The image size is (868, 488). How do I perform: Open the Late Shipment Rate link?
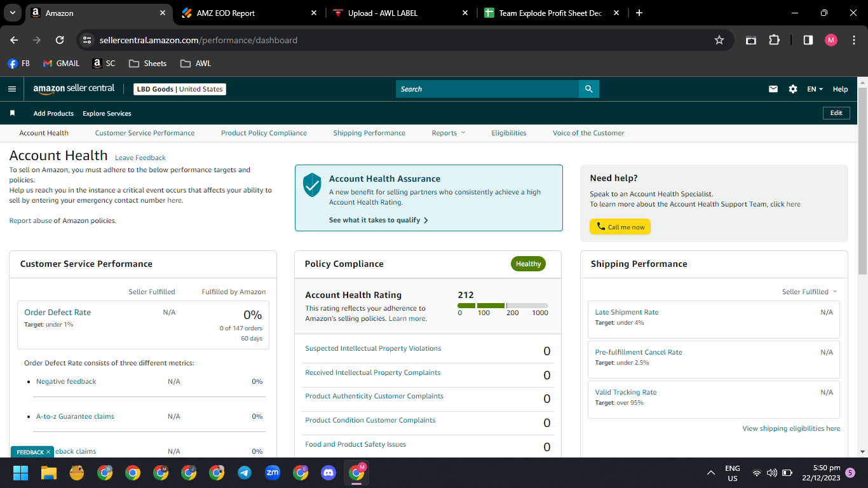point(627,312)
